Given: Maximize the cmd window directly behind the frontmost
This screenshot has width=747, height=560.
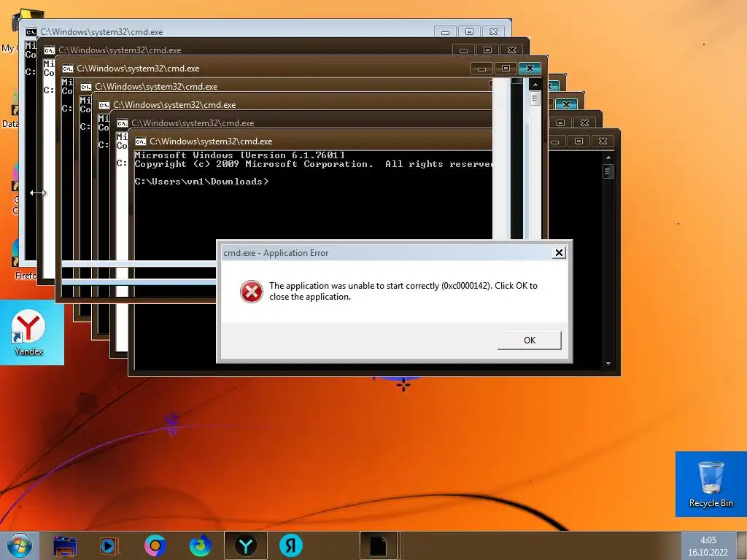Looking at the screenshot, I should click(x=560, y=122).
